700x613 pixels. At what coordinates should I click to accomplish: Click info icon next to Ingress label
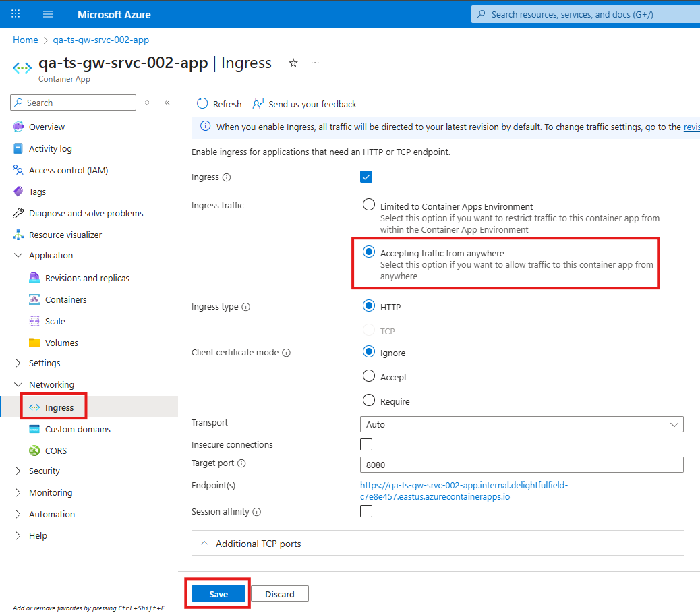click(227, 177)
